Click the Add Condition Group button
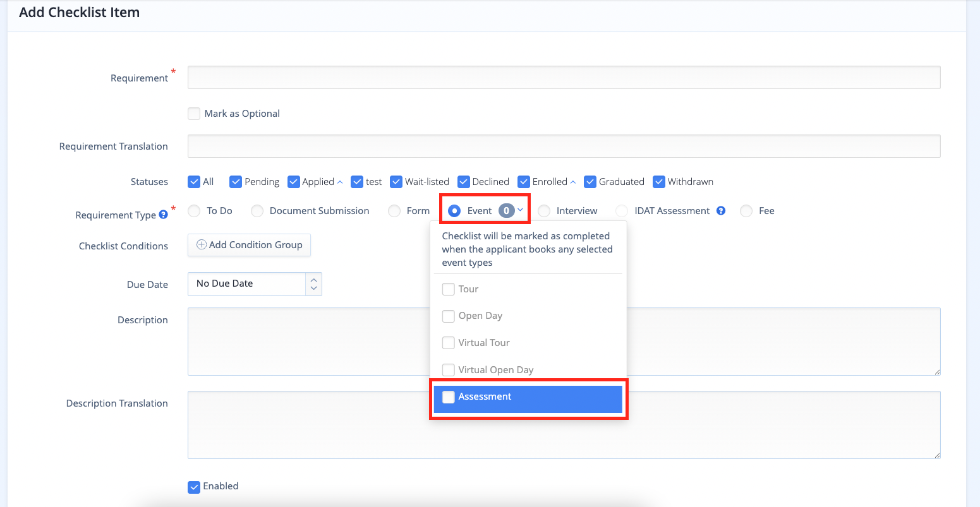This screenshot has width=980, height=507. click(249, 245)
